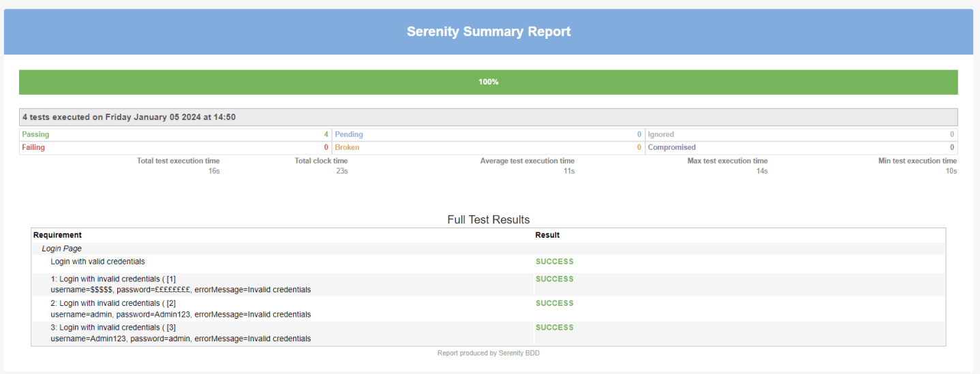Click Report produced by Serenity BDD footer
Image resolution: width=980 pixels, height=374 pixels.
[x=489, y=354]
